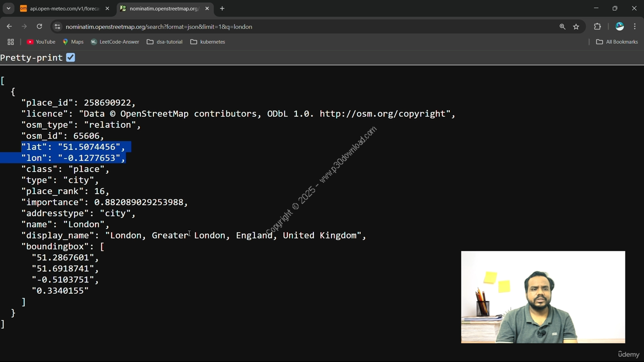Open the zoom magnifier icon in address bar
Viewport: 644px width, 362px height.
coord(562,27)
